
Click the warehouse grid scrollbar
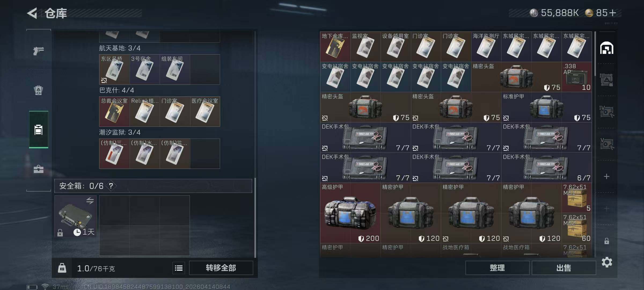[x=595, y=54]
